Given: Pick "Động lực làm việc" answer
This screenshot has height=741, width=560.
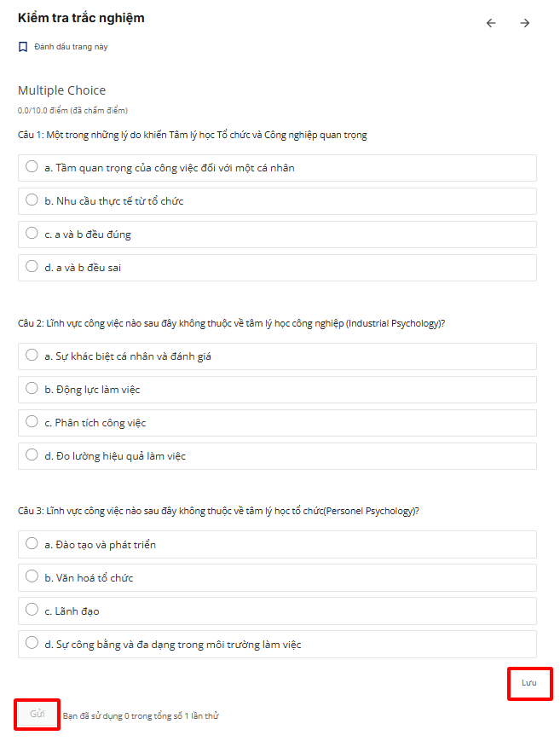Looking at the screenshot, I should (32, 389).
